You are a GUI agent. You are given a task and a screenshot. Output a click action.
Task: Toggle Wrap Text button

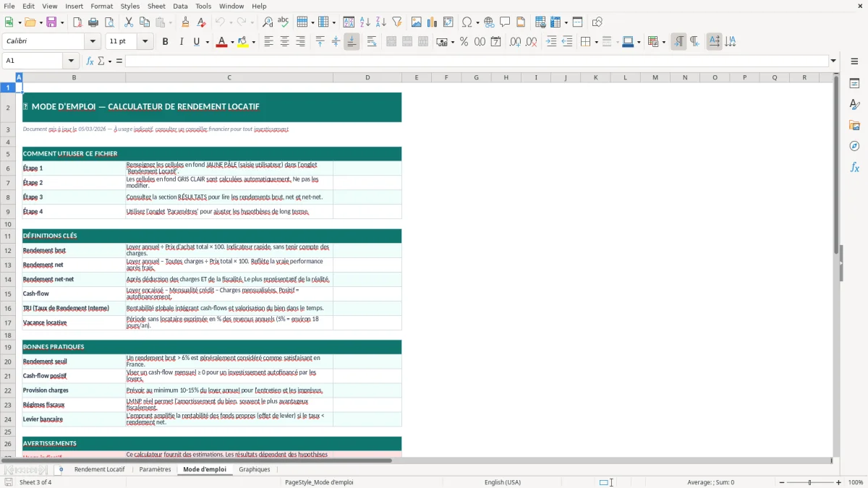click(372, 42)
